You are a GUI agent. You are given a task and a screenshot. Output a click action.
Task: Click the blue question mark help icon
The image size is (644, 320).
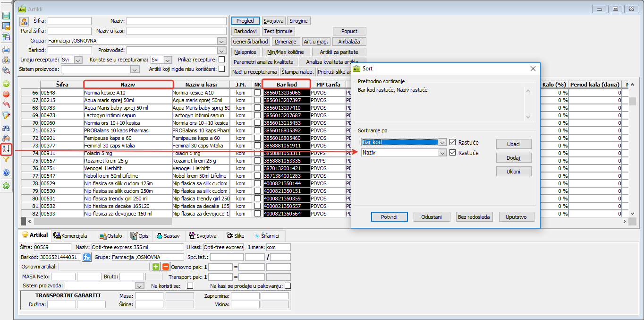(x=6, y=173)
